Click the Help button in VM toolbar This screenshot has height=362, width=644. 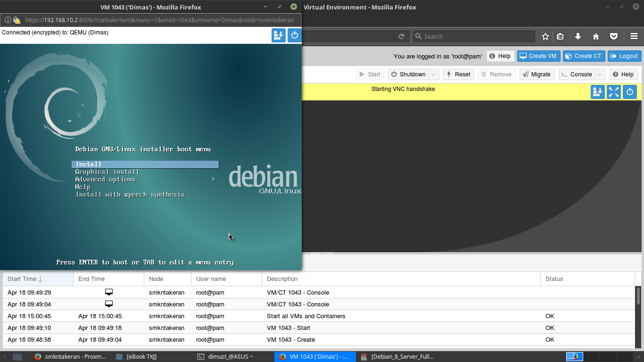point(623,74)
